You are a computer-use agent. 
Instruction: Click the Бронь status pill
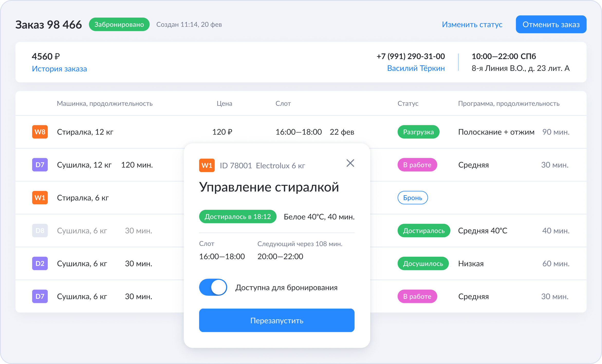click(x=412, y=198)
